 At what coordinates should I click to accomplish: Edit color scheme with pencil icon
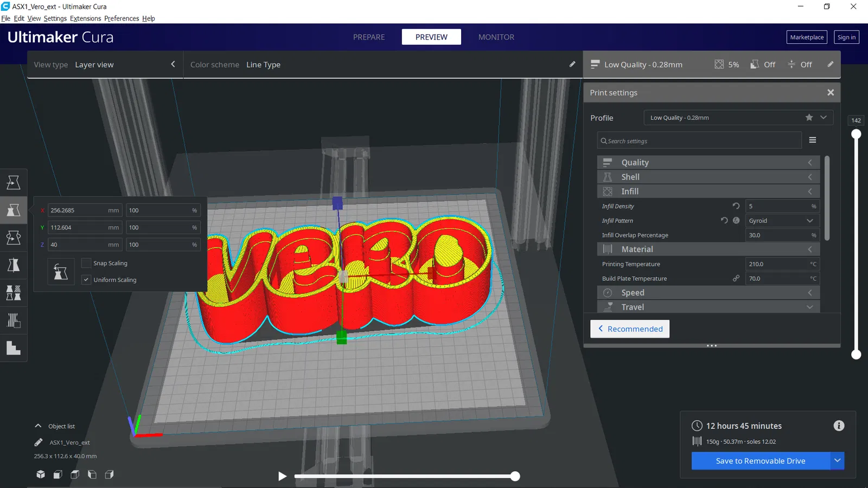coord(572,65)
